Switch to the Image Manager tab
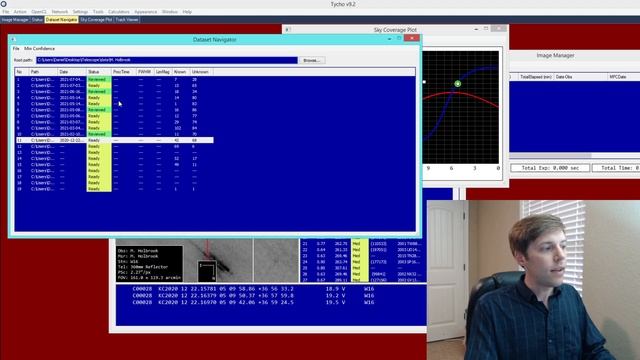640x360 pixels. pos(15,20)
